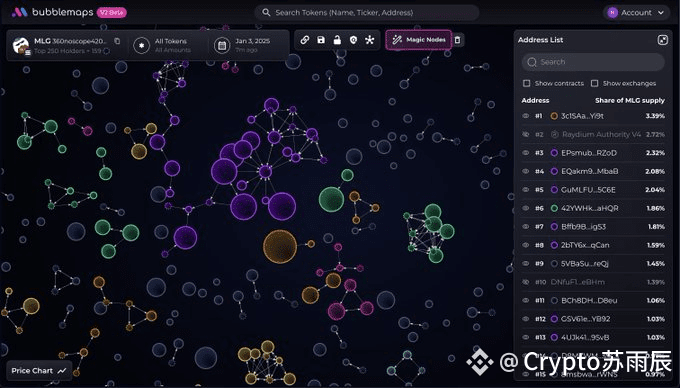The height and width of the screenshot is (388, 680).
Task: Click the trash icon beside Magic Nodes
Action: pos(458,40)
